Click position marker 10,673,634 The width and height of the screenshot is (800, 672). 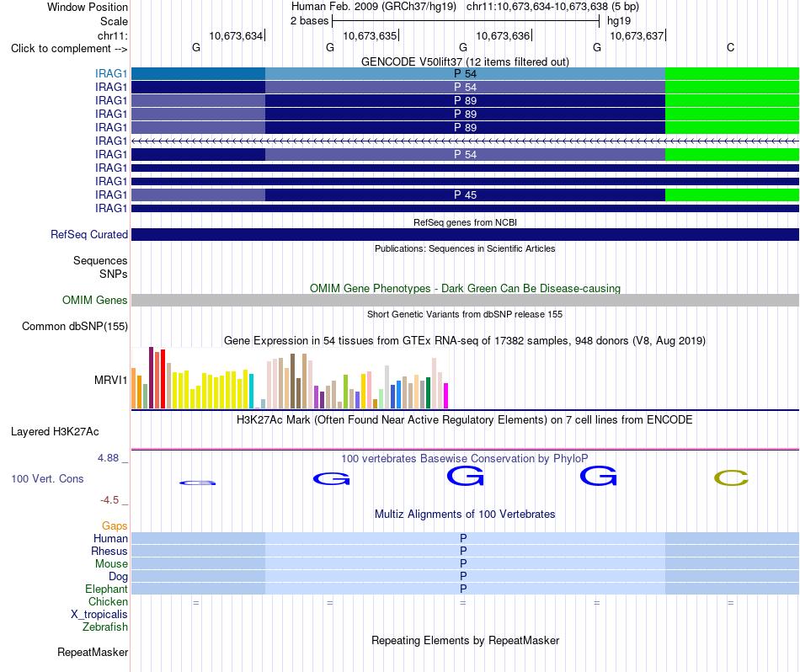(236, 35)
